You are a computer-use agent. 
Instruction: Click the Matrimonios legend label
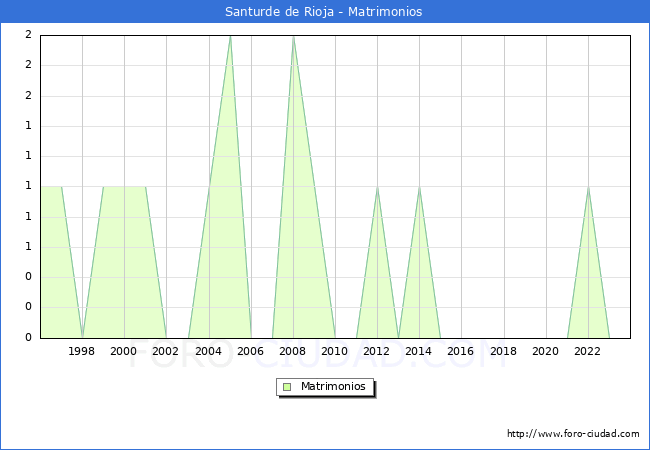coord(333,386)
